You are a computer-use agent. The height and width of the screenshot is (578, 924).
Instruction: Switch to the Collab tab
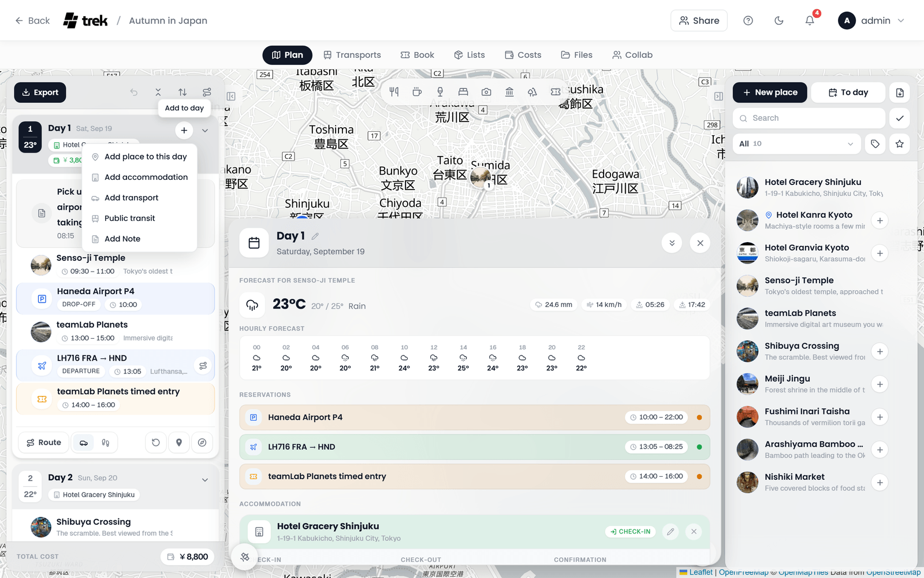[632, 55]
